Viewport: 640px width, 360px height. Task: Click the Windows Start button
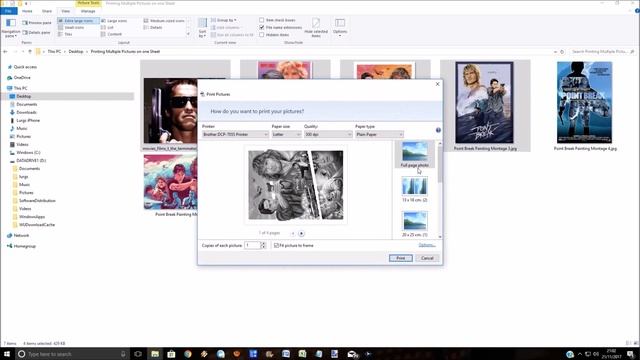click(x=7, y=354)
